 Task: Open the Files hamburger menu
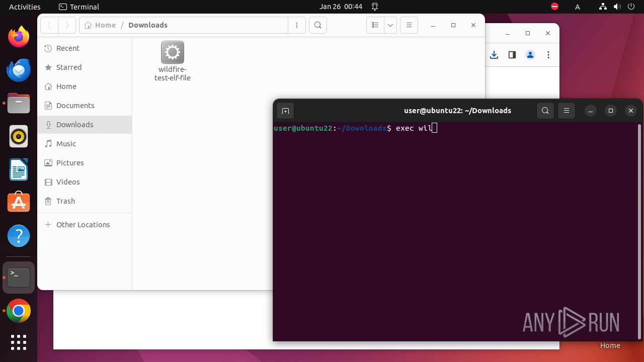click(x=409, y=25)
